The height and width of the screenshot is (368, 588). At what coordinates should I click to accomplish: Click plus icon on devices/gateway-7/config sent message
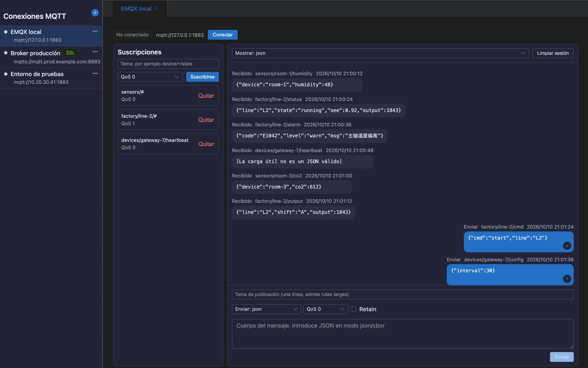click(567, 279)
